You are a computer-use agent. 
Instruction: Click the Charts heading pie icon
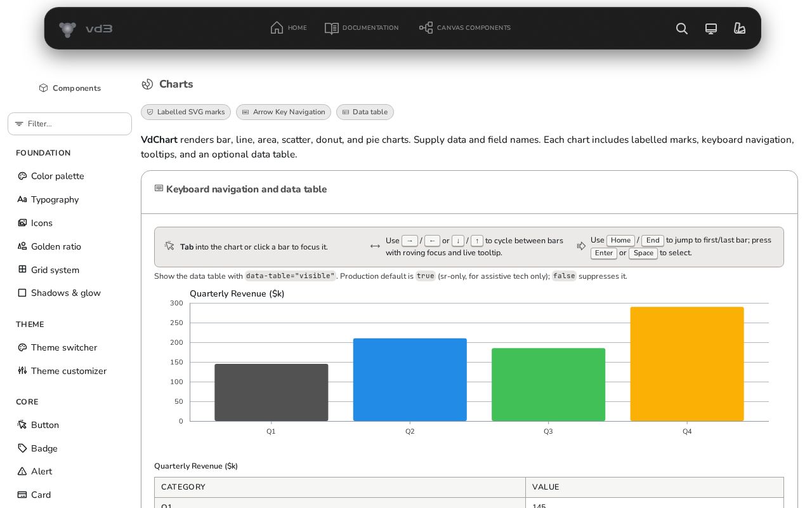pyautogui.click(x=147, y=84)
